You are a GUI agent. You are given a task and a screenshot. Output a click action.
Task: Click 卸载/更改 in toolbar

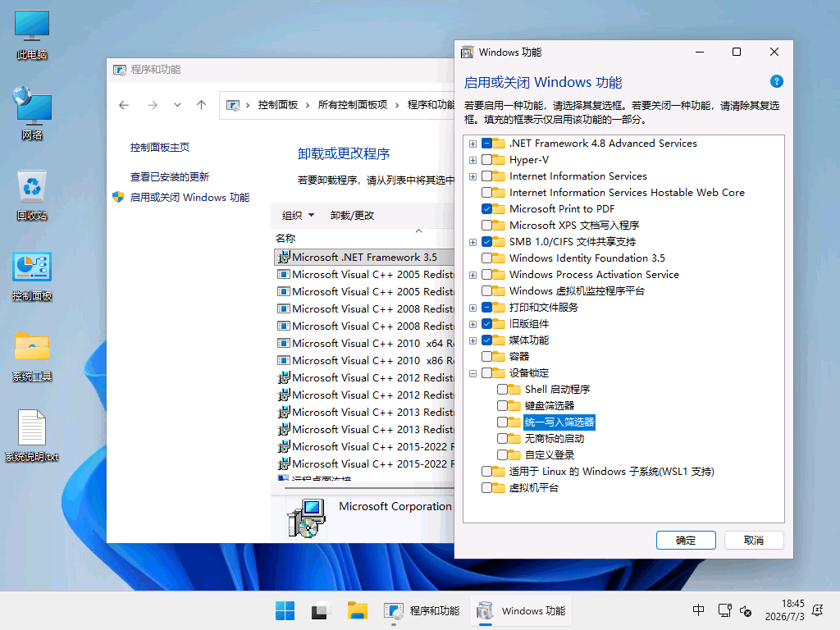tap(352, 216)
